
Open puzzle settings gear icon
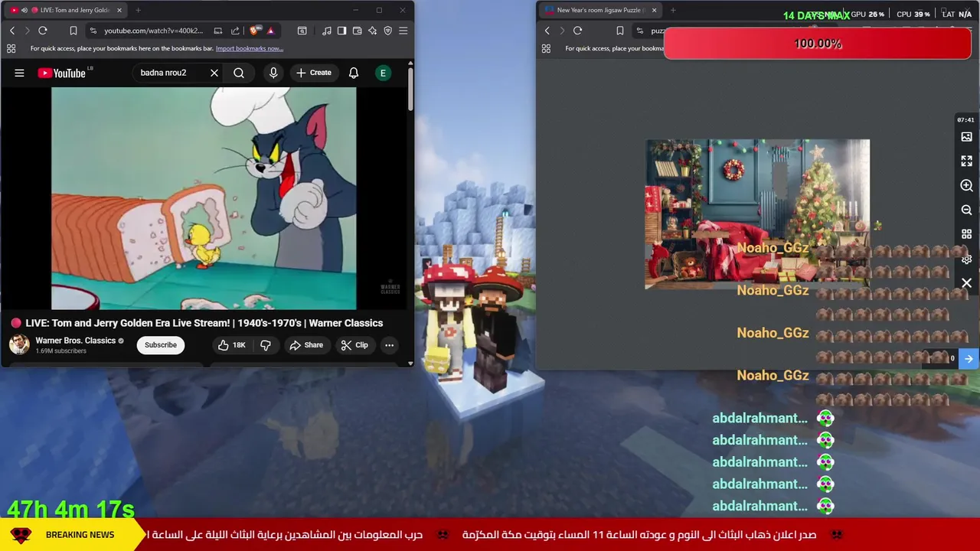966,259
